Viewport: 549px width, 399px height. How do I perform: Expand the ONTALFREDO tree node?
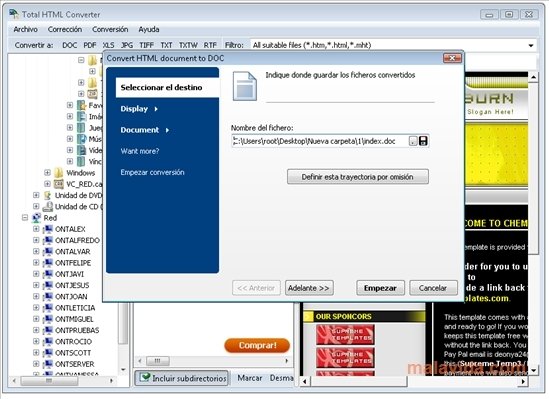point(36,240)
